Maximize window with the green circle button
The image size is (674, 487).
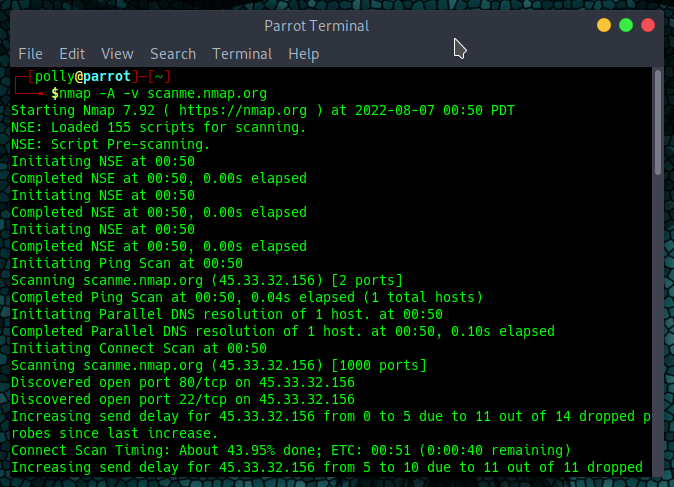(x=626, y=25)
